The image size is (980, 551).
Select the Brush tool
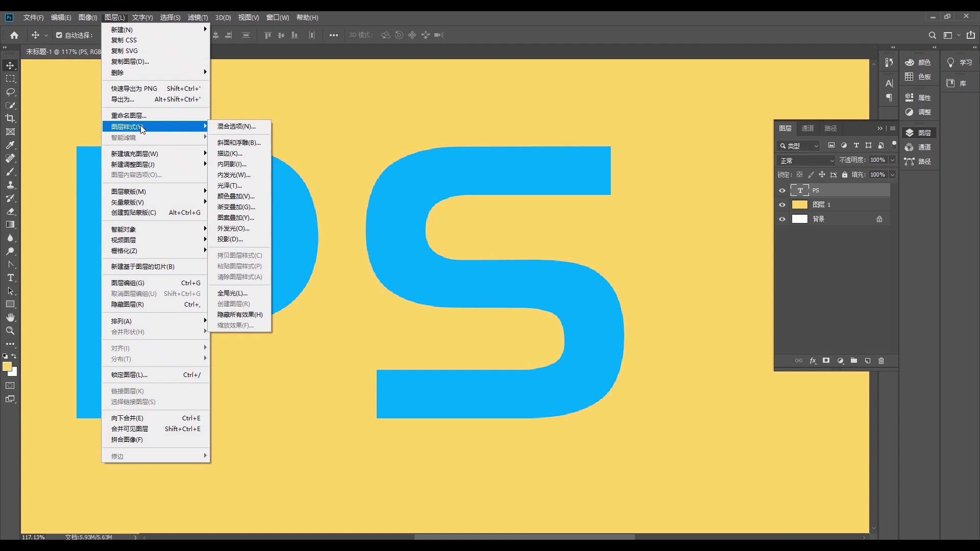[10, 171]
